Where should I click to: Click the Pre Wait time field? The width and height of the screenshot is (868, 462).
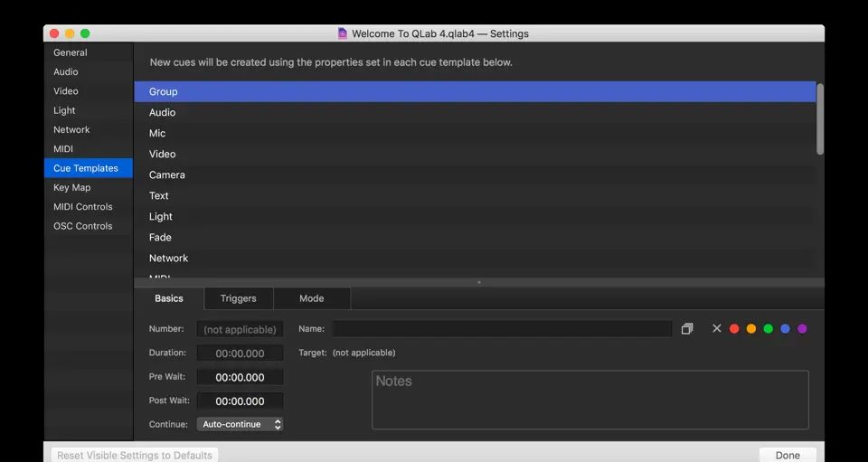pos(240,377)
